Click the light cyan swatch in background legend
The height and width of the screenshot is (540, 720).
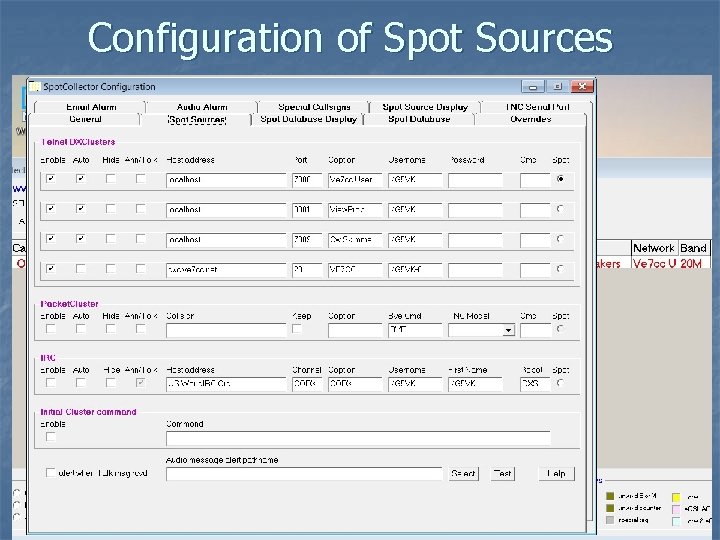click(676, 521)
